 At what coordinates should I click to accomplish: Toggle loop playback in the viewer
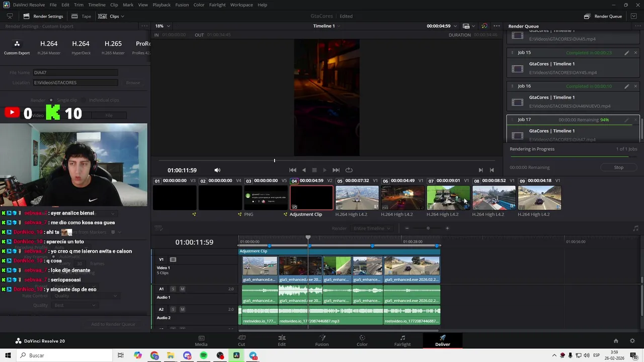[x=349, y=170]
